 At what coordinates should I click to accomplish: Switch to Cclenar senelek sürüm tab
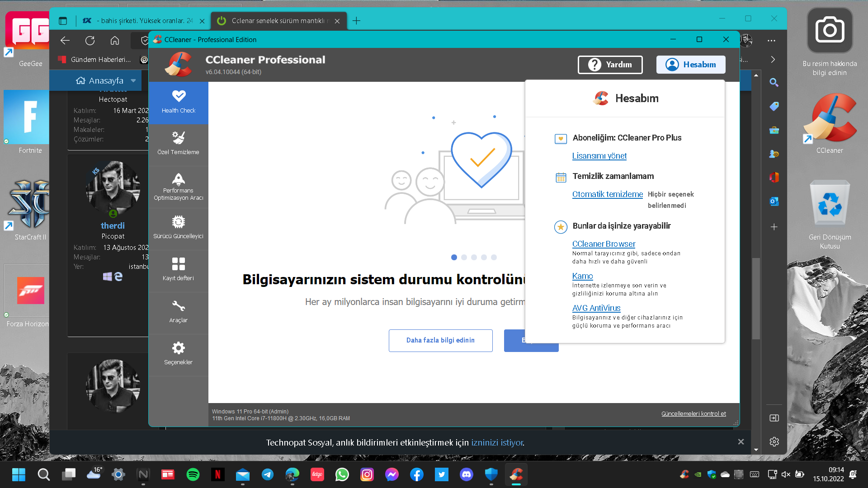click(x=278, y=21)
